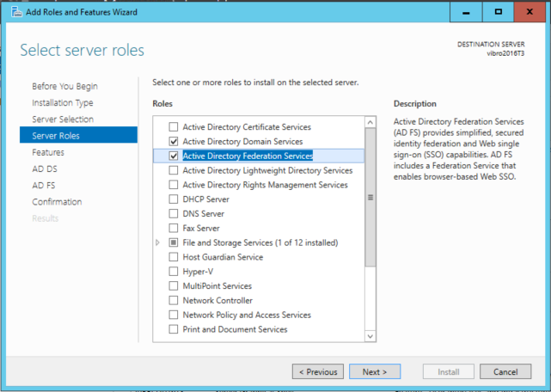This screenshot has height=392, width=551.
Task: Go to Before You Begin step
Action: point(65,86)
